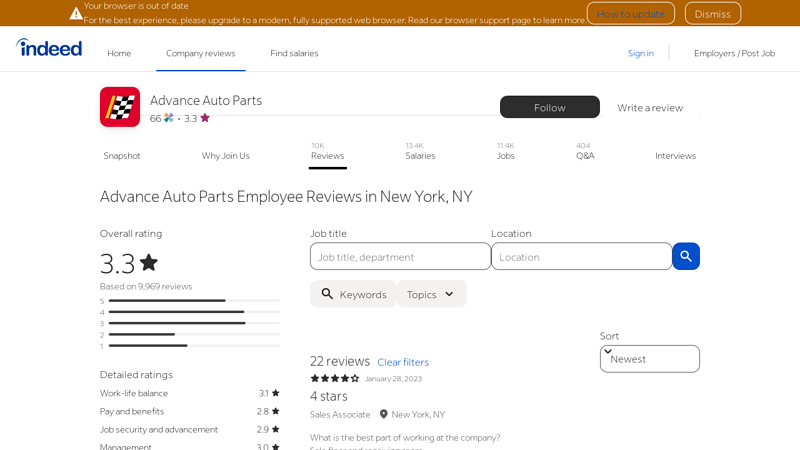This screenshot has height=450, width=800.
Task: Click the Advance Auto Parts company name
Action: tap(206, 100)
